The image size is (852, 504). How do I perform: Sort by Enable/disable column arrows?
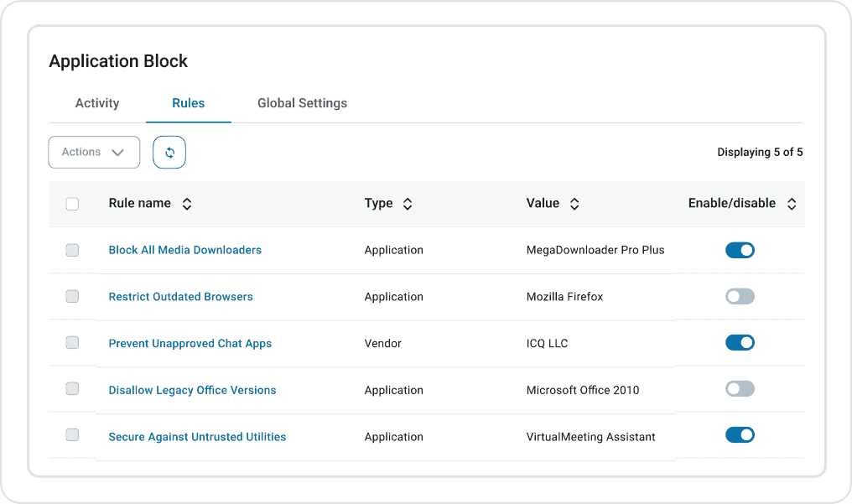pyautogui.click(x=791, y=204)
